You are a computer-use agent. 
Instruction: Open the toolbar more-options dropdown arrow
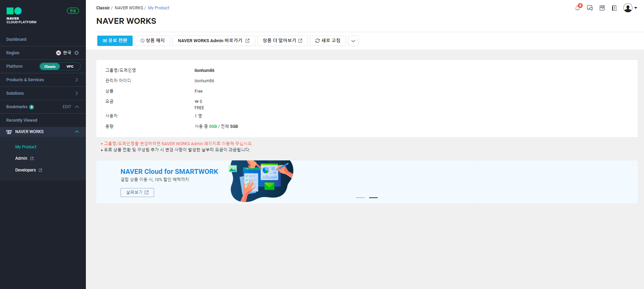353,41
